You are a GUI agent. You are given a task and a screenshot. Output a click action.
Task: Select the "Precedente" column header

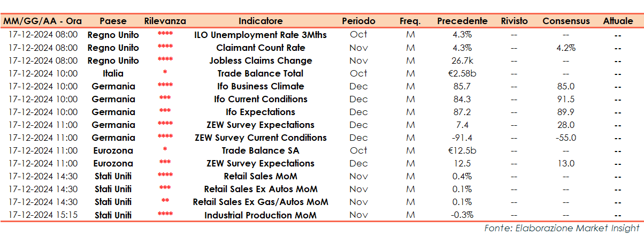462,21
